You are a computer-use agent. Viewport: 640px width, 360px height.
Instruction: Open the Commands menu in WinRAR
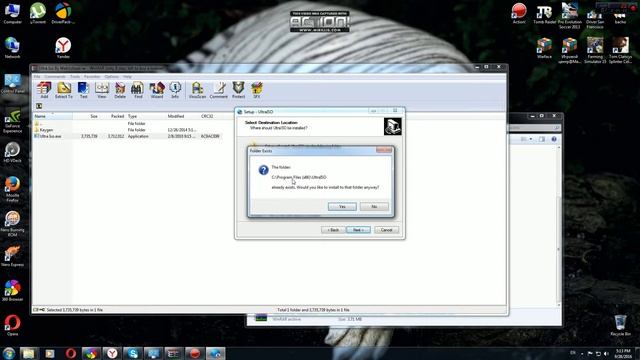tap(55, 77)
